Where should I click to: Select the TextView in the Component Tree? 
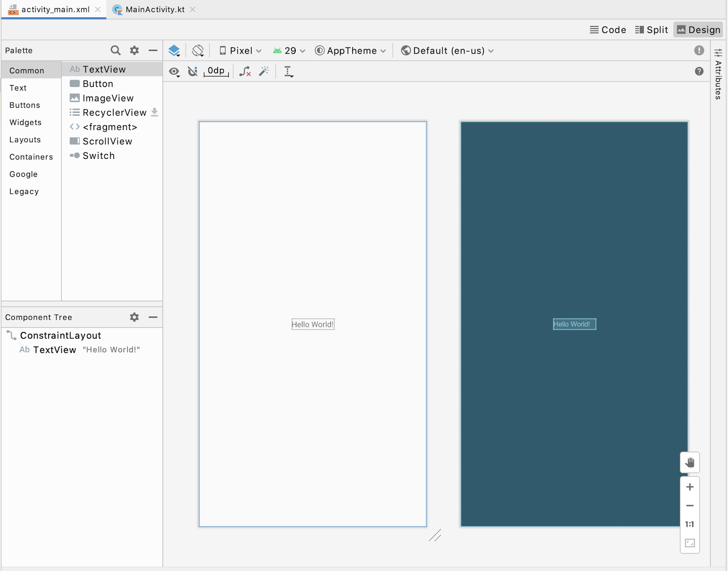55,350
